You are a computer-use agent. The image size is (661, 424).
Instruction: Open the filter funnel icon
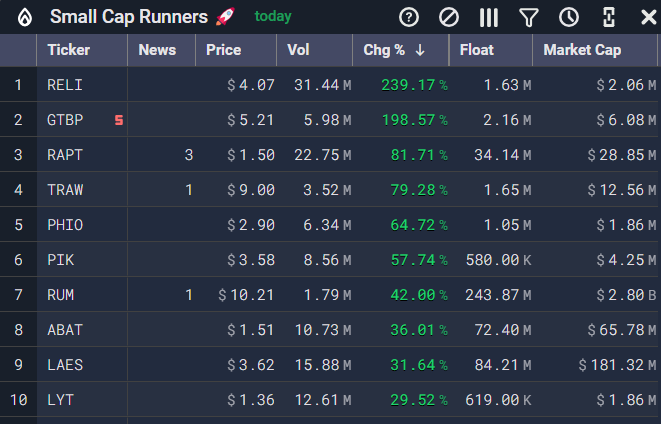click(529, 18)
